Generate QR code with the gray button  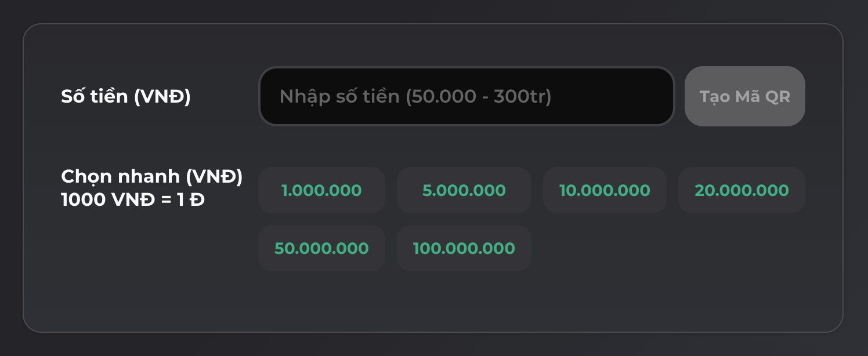[x=745, y=96]
